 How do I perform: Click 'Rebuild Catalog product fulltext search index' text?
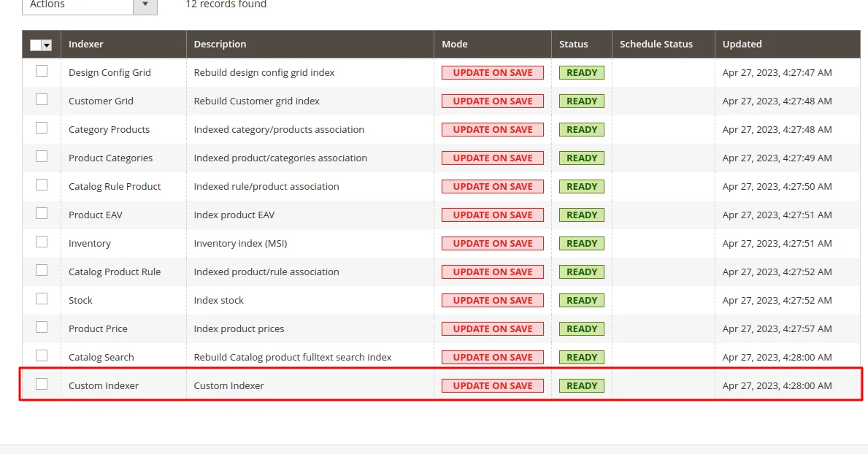pos(292,357)
